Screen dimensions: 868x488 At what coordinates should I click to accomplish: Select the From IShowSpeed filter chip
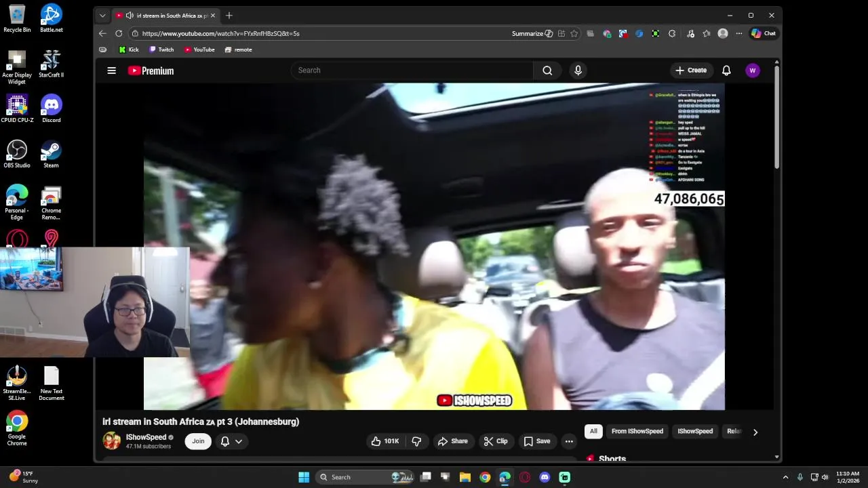(x=637, y=431)
